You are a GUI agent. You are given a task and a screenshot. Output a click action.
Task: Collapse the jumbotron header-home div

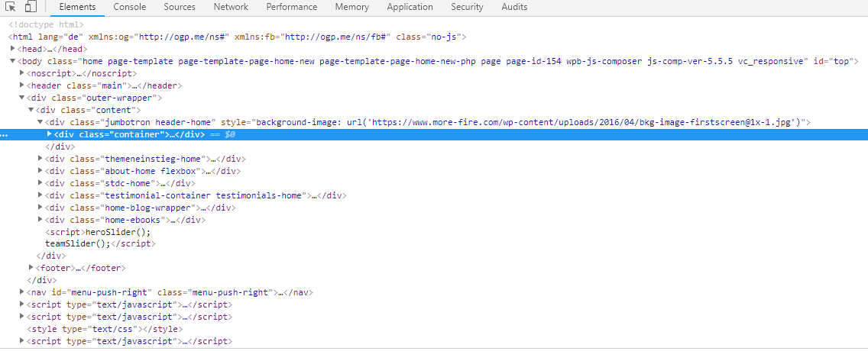(39, 122)
